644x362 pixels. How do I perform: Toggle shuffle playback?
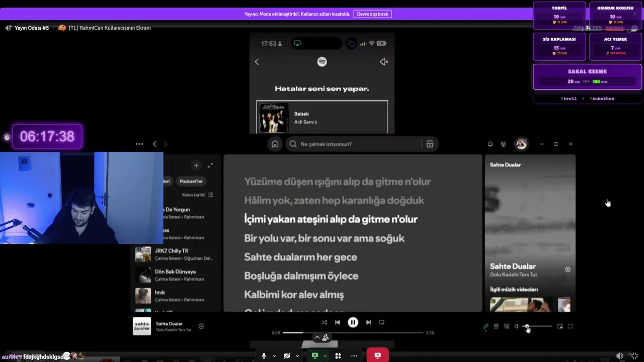(x=324, y=322)
